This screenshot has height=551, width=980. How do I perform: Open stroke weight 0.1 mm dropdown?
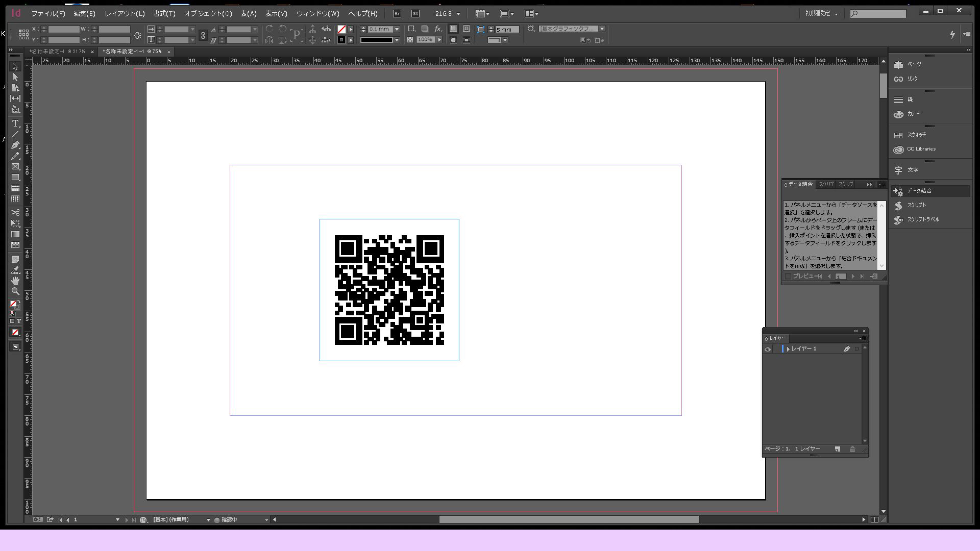[397, 29]
